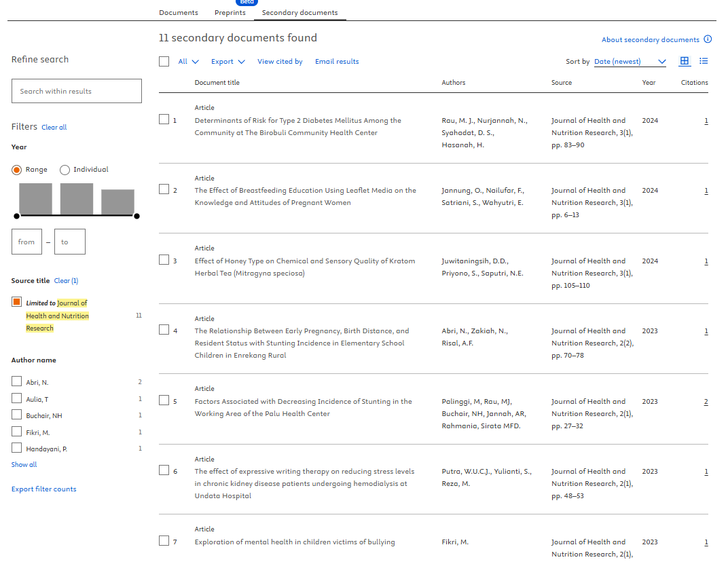Image resolution: width=728 pixels, height=564 pixels.
Task: Open citations for Enrekang Rural stunting article
Action: click(x=706, y=331)
